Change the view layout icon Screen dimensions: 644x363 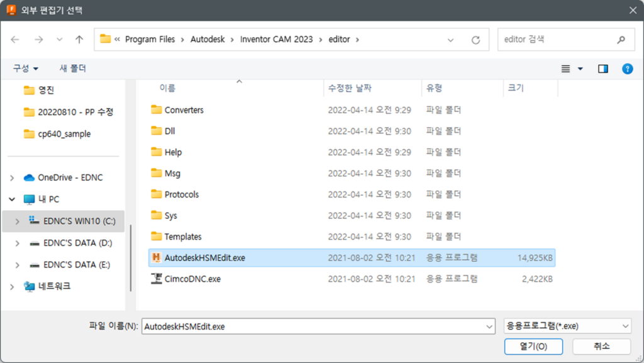pos(565,69)
